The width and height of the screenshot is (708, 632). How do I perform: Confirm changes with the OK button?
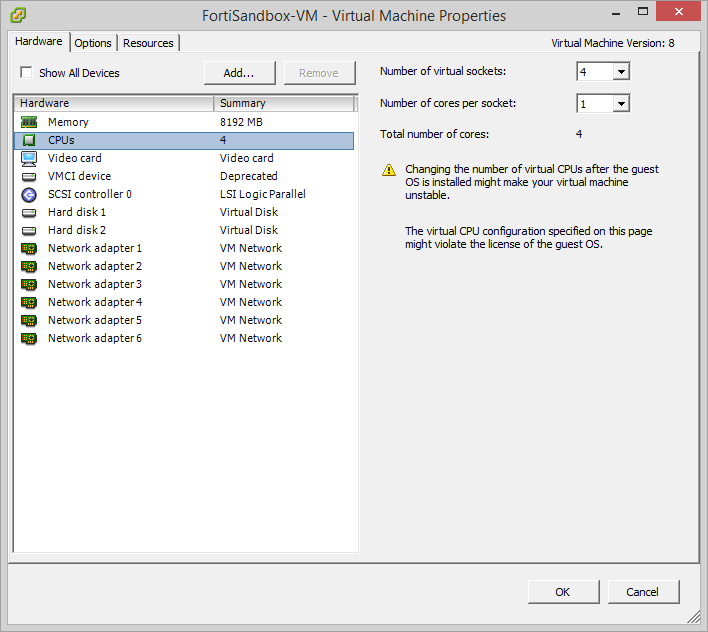[x=563, y=592]
